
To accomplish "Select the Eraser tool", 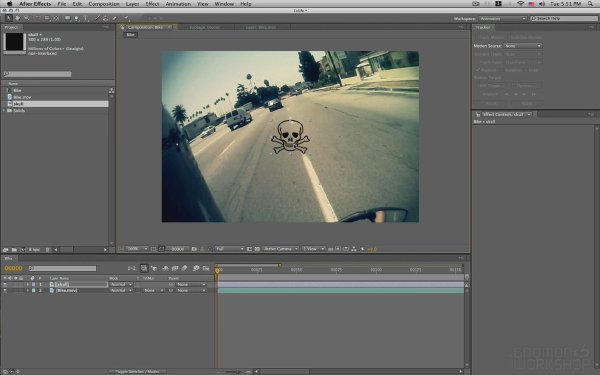I will pyautogui.click(x=114, y=18).
